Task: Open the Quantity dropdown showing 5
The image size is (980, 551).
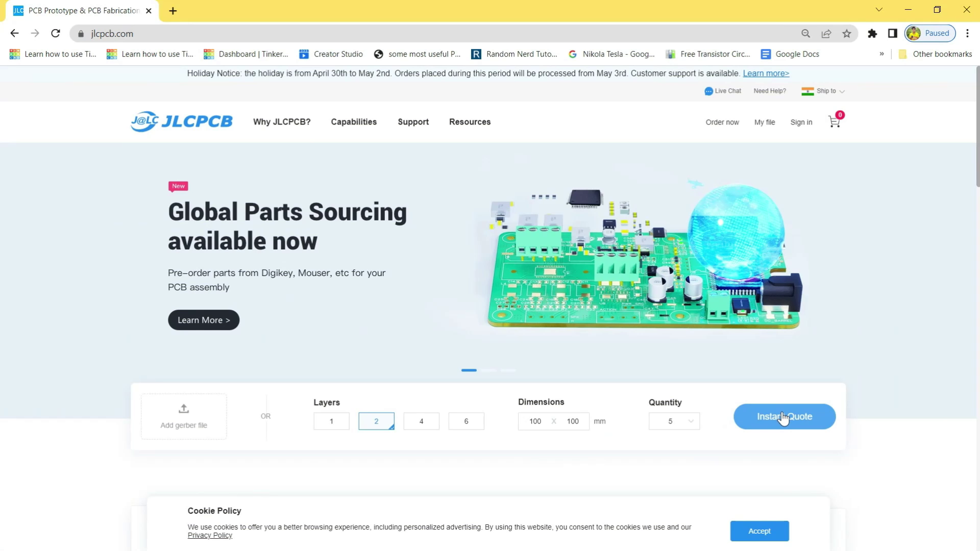Action: (x=674, y=421)
